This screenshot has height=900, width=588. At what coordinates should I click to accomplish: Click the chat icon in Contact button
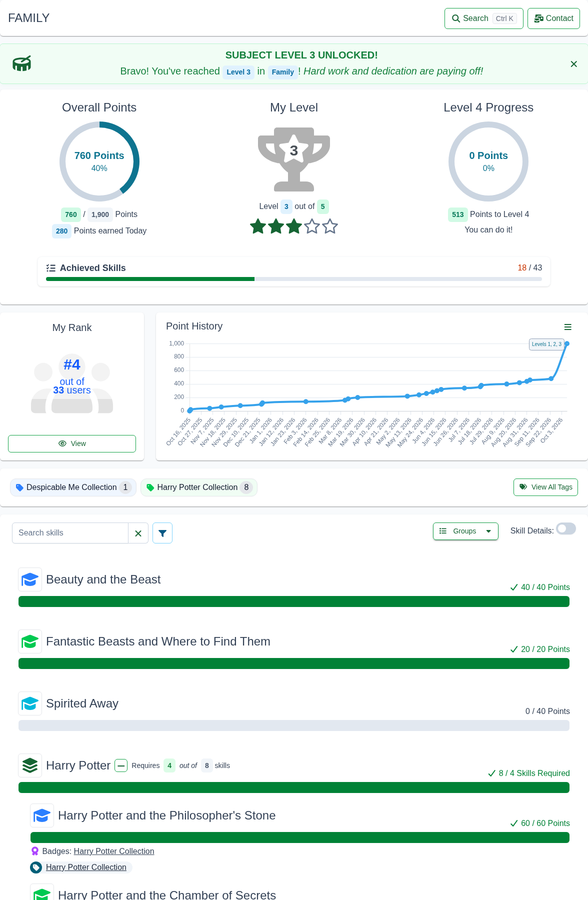[538, 18]
